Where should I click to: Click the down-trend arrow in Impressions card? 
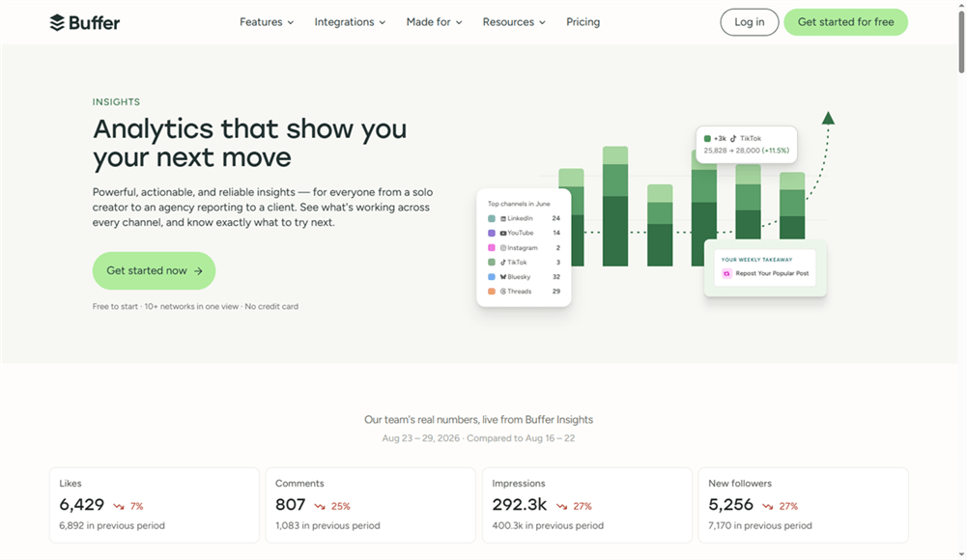point(562,506)
